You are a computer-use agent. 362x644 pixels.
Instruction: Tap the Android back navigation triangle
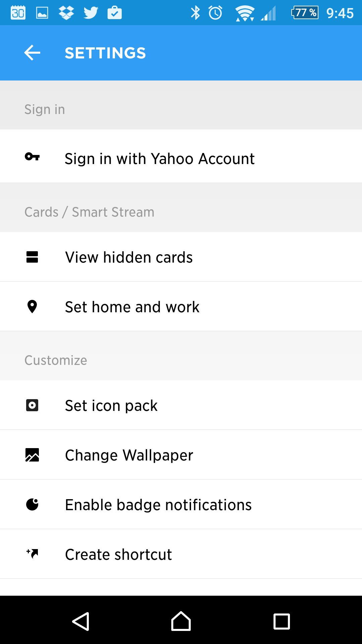pos(81,621)
